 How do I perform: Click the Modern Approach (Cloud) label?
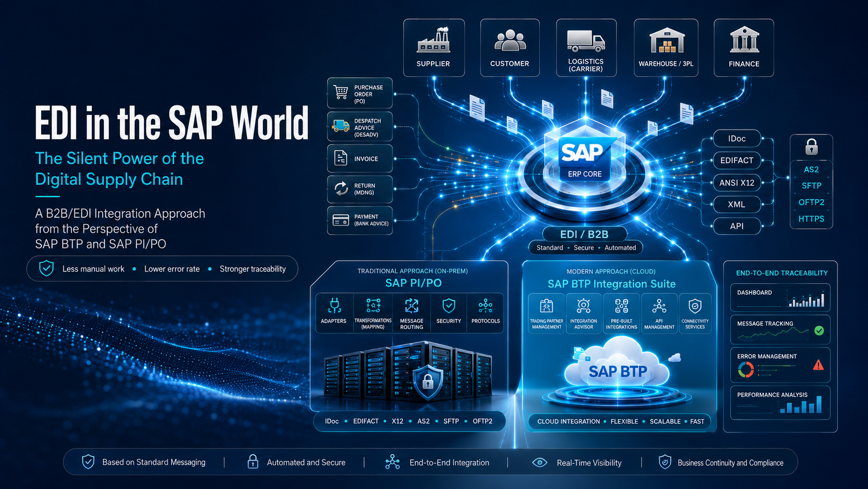[611, 271]
